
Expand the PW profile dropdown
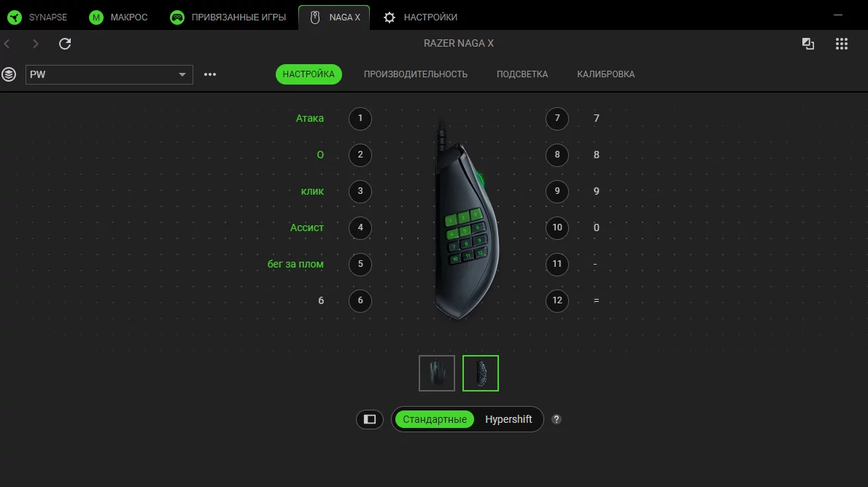pyautogui.click(x=182, y=74)
